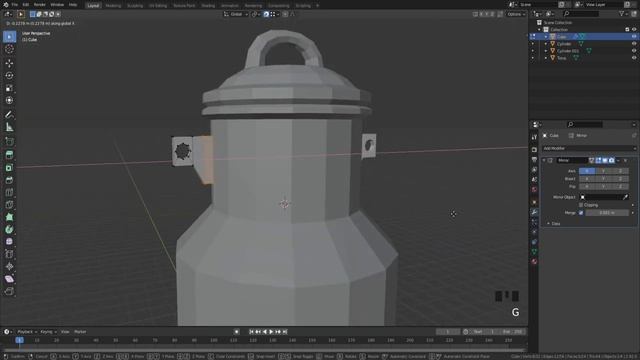Open the Options dropdown
Screen dimensions: 640x360
tap(516, 14)
